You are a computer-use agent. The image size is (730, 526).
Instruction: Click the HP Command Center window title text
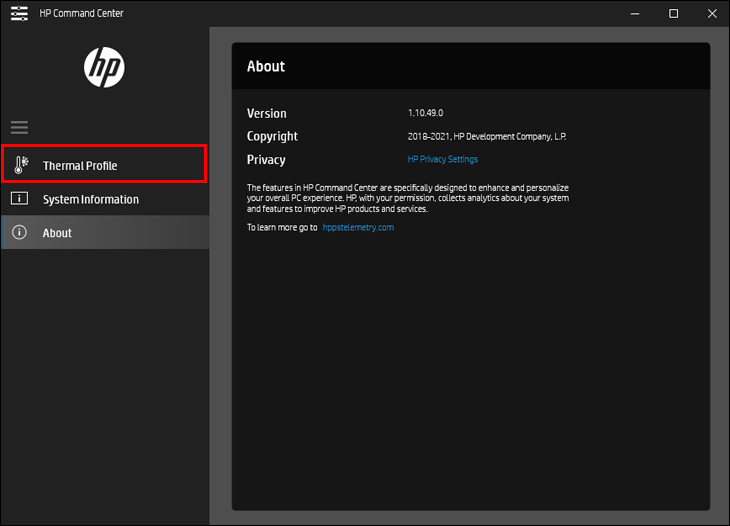81,13
